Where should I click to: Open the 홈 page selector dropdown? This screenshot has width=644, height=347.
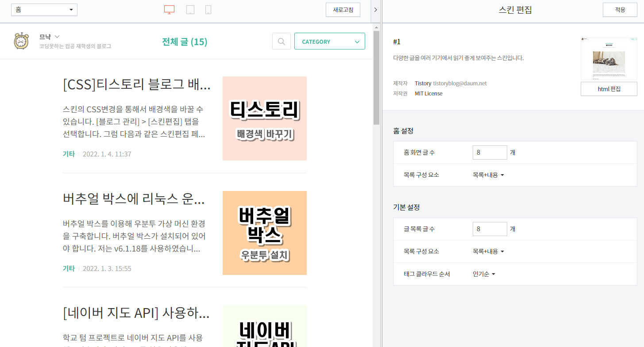(x=44, y=10)
